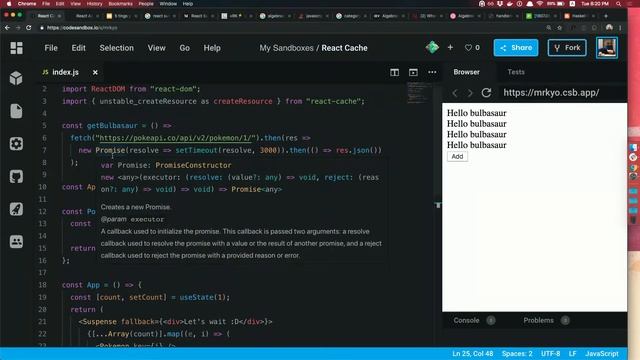Select the index.js editor tab
Viewport: 640px width, 360px height.
pos(65,72)
